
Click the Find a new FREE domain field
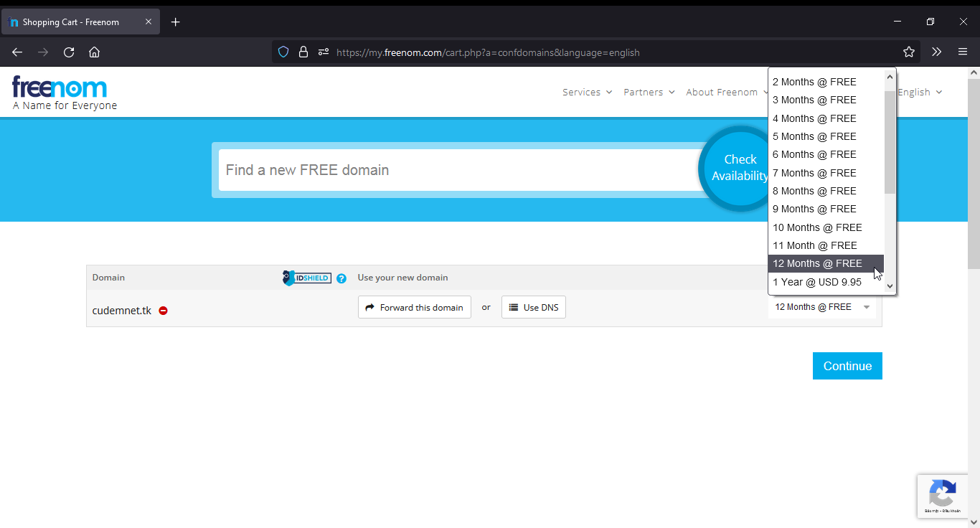click(459, 170)
